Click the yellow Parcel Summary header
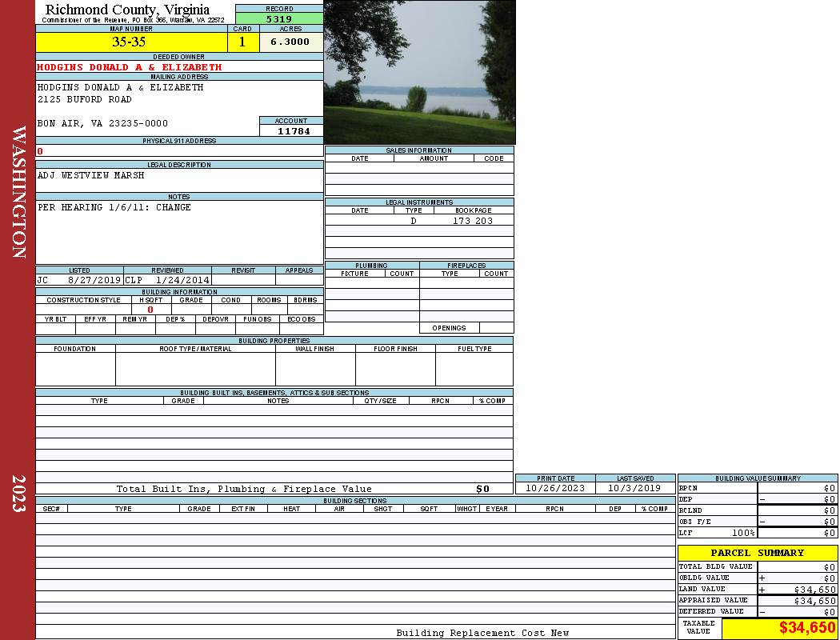Image resolution: width=840 pixels, height=640 pixels. point(757,553)
